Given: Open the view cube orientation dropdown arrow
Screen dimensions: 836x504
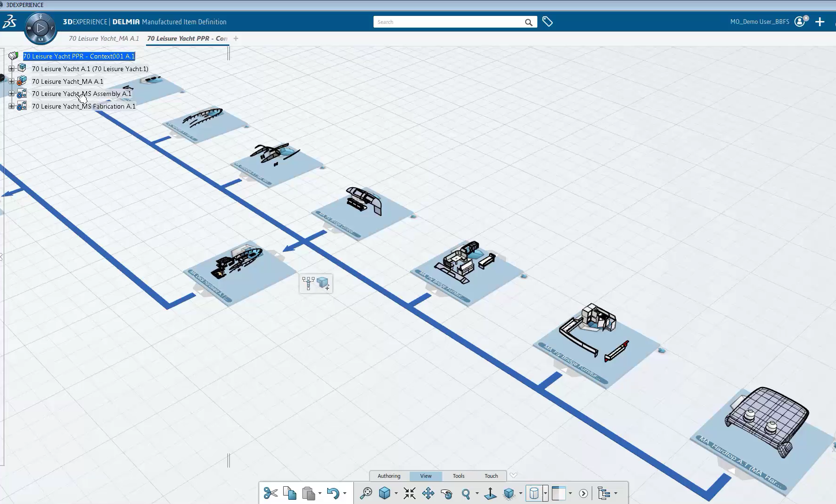Looking at the screenshot, I should 396,493.
